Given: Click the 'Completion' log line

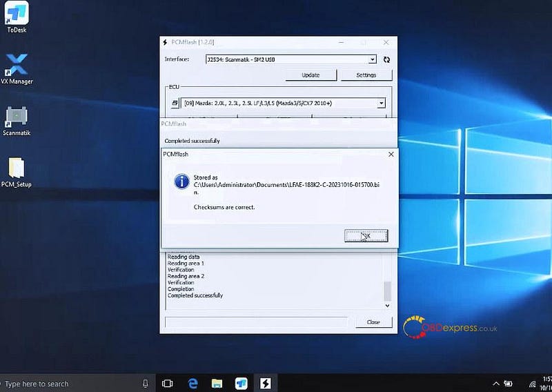Looking at the screenshot, I should 181,288.
